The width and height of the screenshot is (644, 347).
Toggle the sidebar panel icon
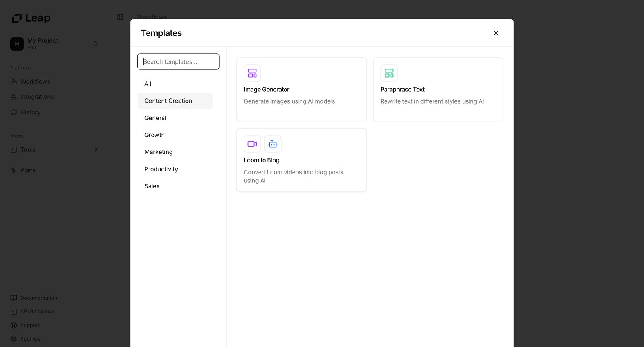(120, 17)
